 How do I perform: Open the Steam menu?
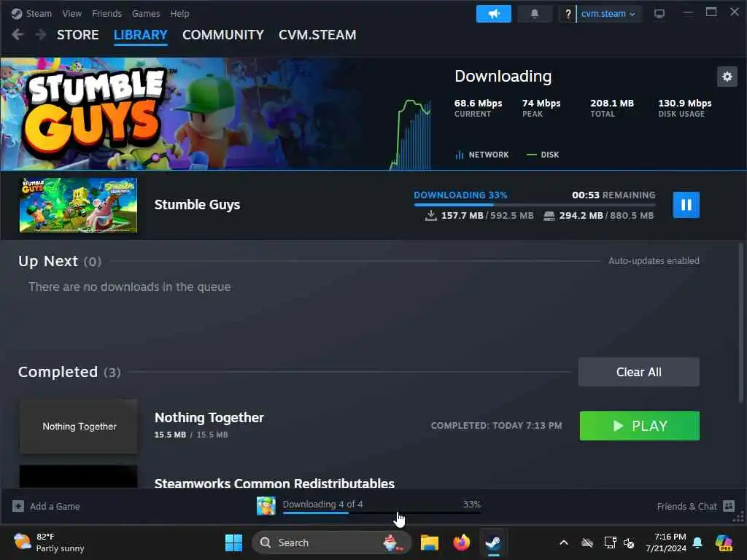[x=39, y=13]
